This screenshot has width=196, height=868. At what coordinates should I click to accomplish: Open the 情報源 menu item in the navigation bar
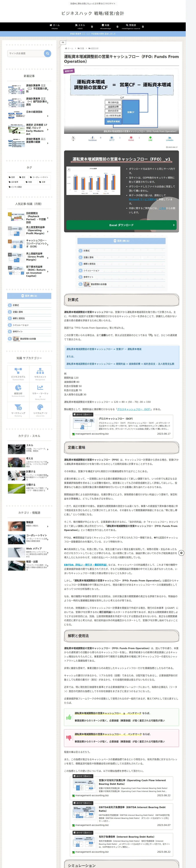click(131, 27)
